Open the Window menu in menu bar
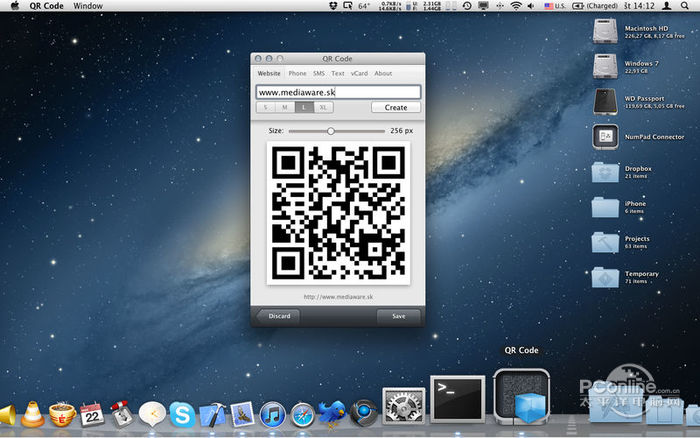700x438 pixels. pyautogui.click(x=88, y=6)
